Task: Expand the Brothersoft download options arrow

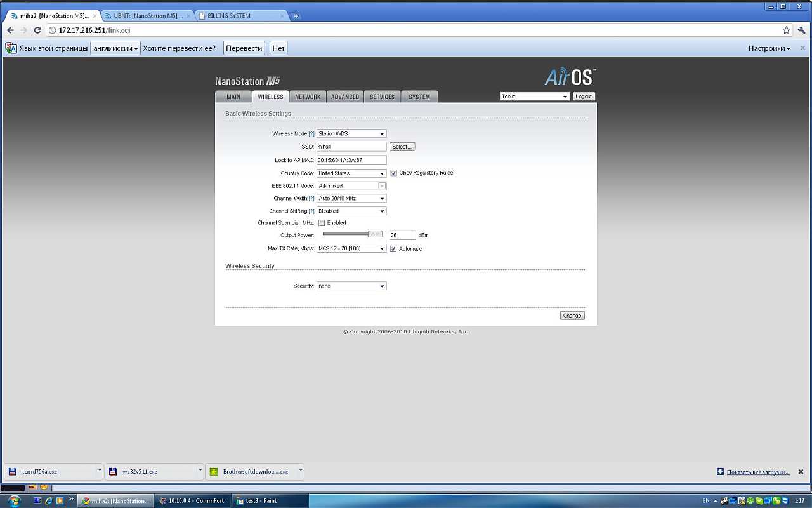Action: 301,472
